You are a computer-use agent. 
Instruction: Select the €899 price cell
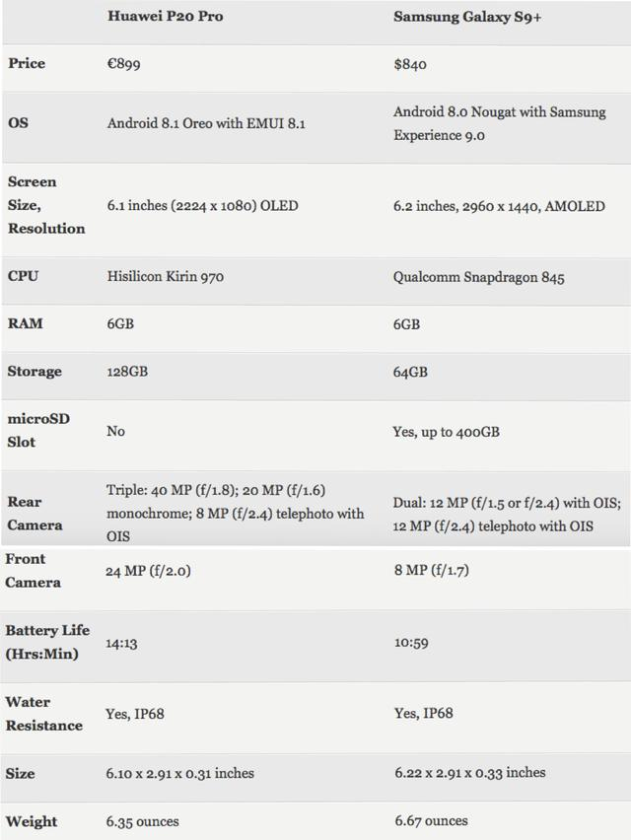click(x=125, y=64)
